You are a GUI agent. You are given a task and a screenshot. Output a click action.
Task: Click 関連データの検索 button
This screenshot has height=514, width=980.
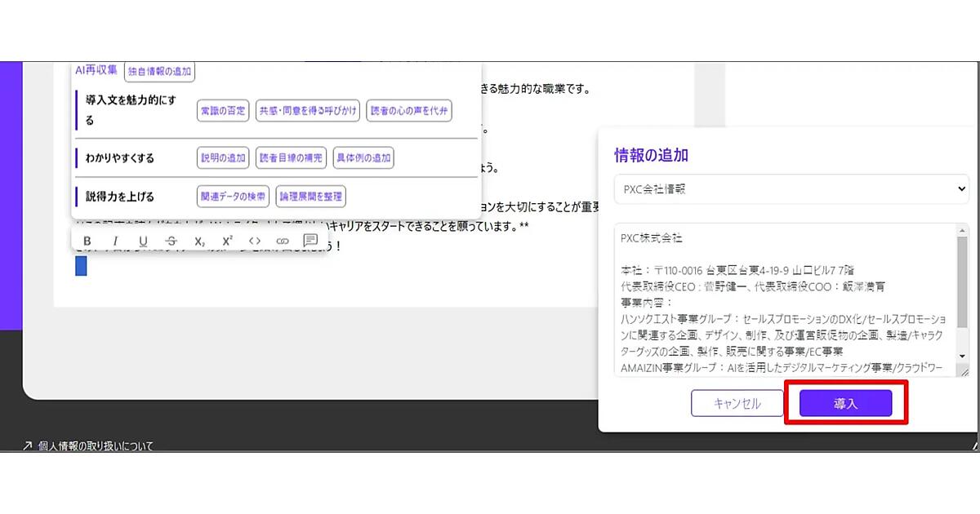point(233,197)
